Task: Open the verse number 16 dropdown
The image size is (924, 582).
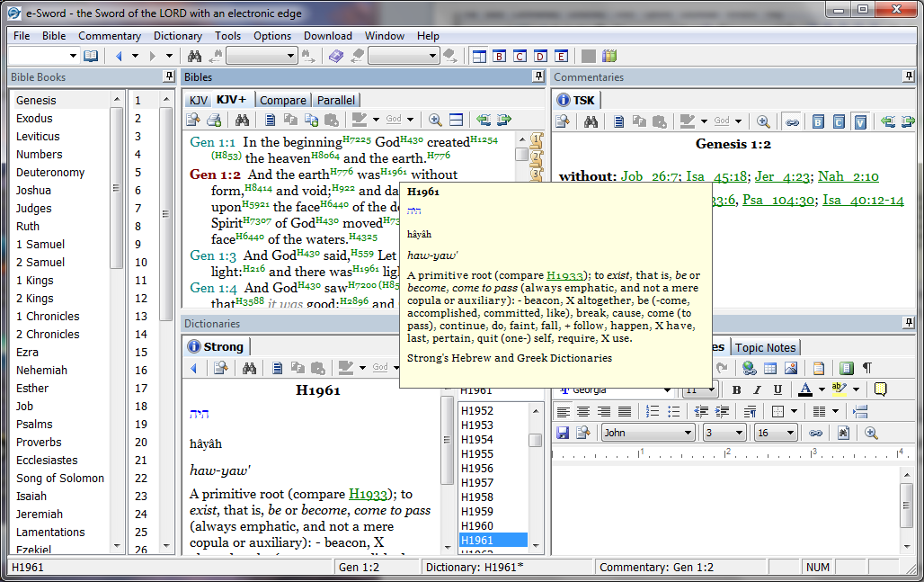Action: coord(776,433)
